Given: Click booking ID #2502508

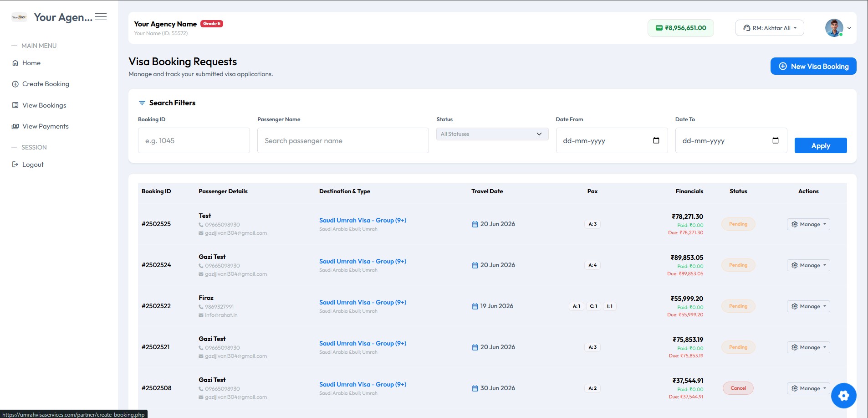Looking at the screenshot, I should (157, 388).
